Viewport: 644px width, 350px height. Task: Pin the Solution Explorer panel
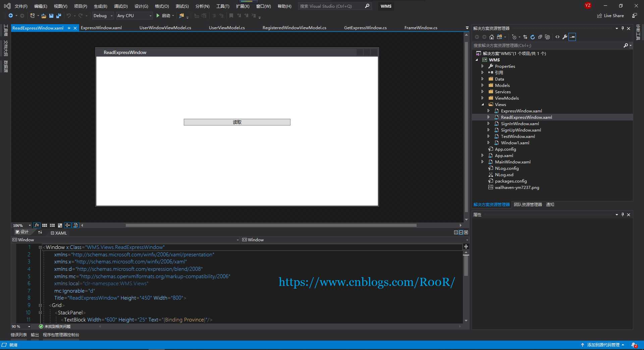coord(623,28)
